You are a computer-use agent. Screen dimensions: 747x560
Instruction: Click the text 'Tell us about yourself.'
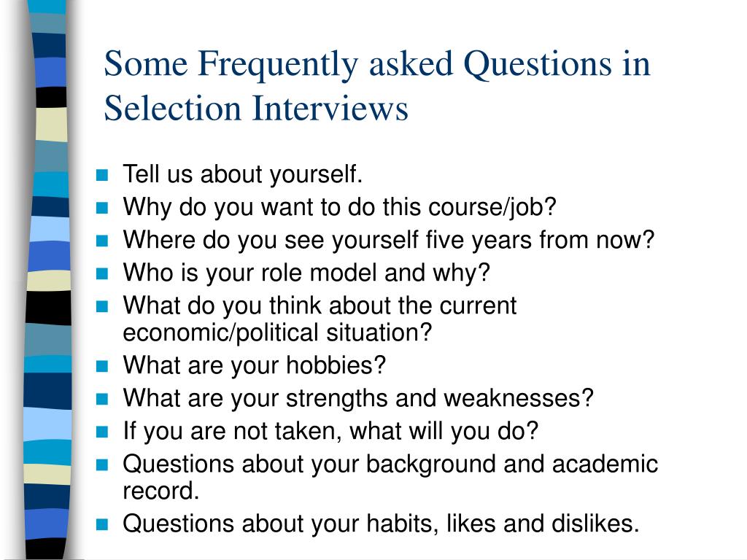(242, 174)
